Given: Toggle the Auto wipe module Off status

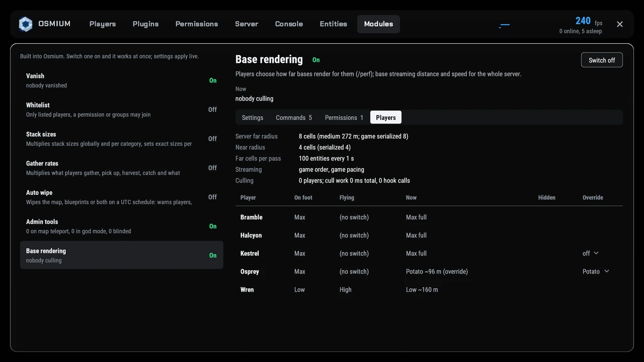Looking at the screenshot, I should coord(213,197).
